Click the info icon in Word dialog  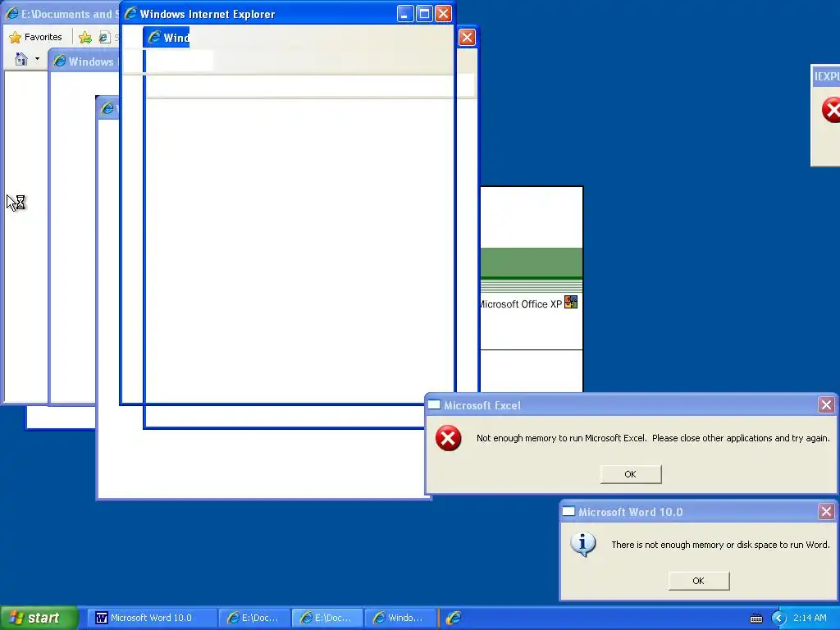(583, 545)
